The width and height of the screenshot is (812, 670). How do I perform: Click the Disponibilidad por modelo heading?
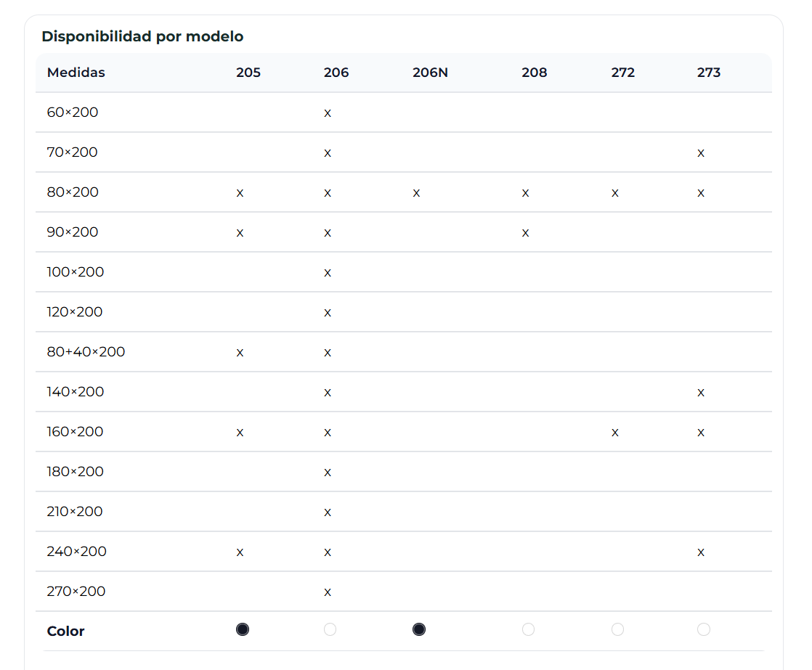pyautogui.click(x=142, y=36)
